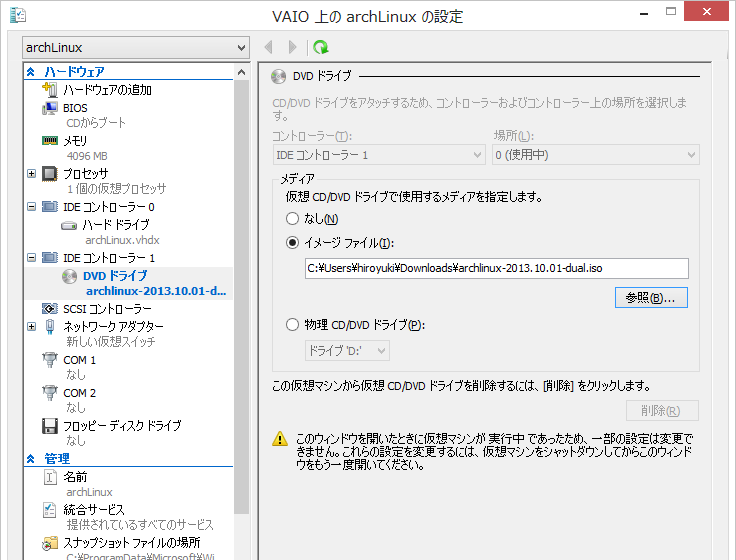This screenshot has width=736, height=560.
Task: Click the COM 1 port icon
Action: [x=50, y=360]
